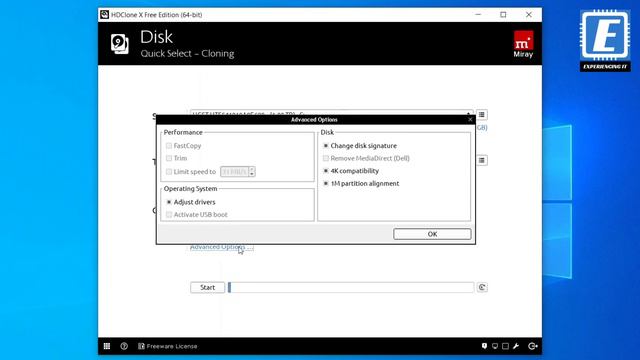Screen dimensions: 640x360
Task: Confirm Advanced Options with OK
Action: point(432,234)
